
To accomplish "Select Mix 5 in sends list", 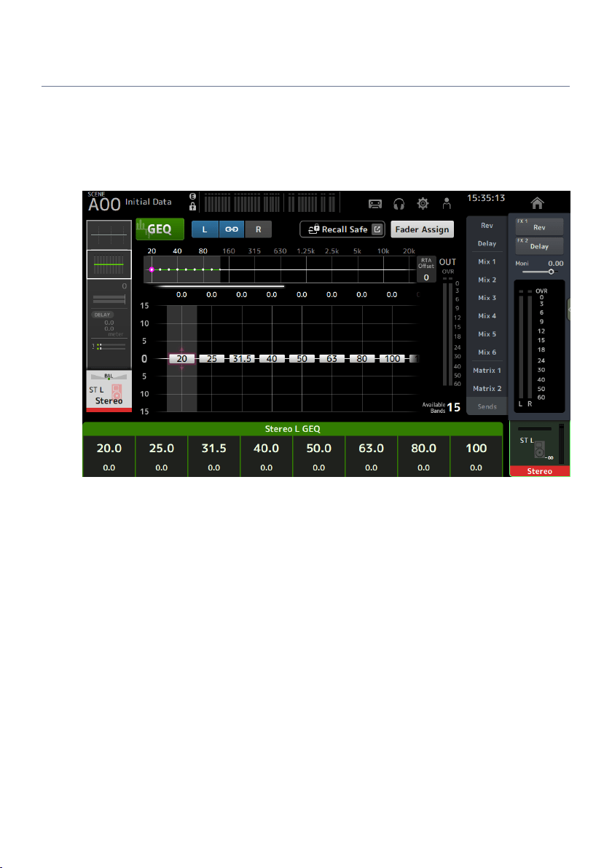I will click(487, 334).
